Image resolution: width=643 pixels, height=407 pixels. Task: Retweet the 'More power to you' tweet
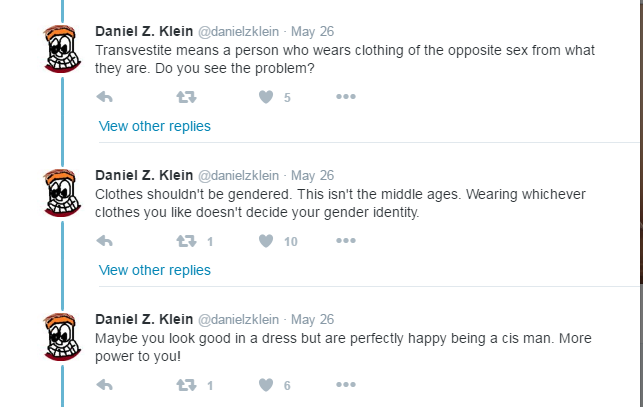pyautogui.click(x=187, y=385)
